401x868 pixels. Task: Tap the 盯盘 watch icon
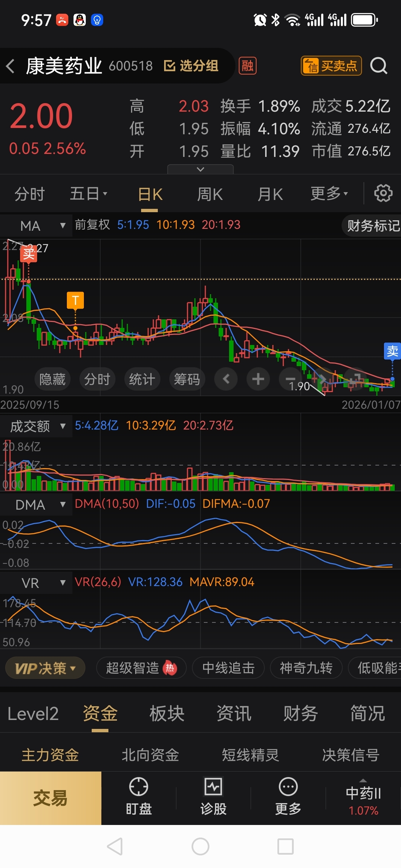point(138,797)
